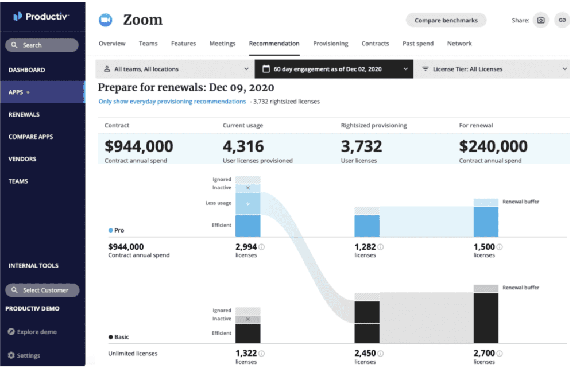The image size is (588, 368).
Task: Click the Pro Renewal buffer label
Action: (x=521, y=202)
